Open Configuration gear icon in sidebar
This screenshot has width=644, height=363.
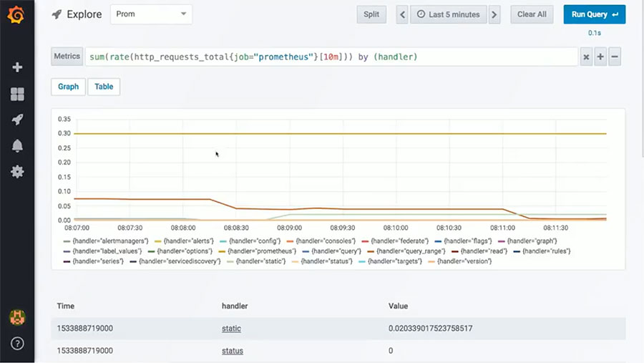[x=17, y=172]
